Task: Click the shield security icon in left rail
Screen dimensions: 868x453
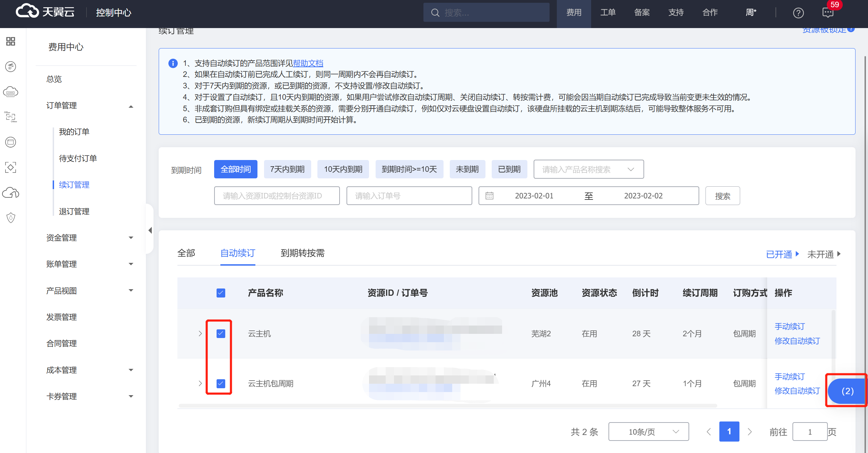Action: pos(11,217)
